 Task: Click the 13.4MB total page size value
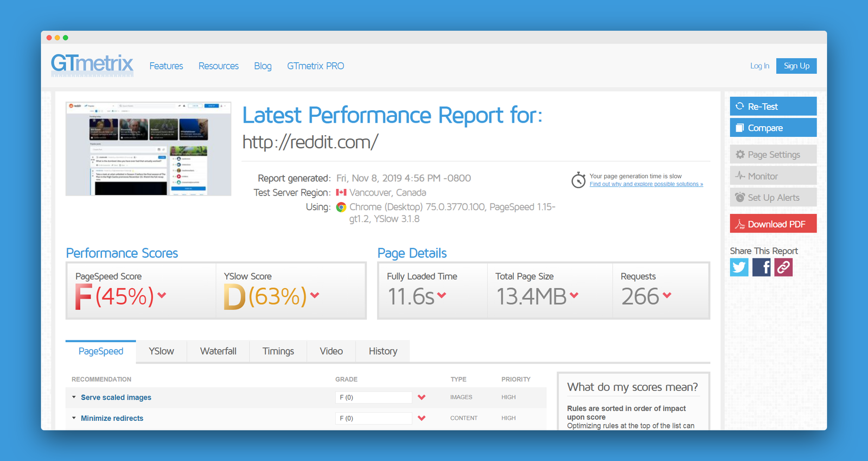[x=532, y=296]
